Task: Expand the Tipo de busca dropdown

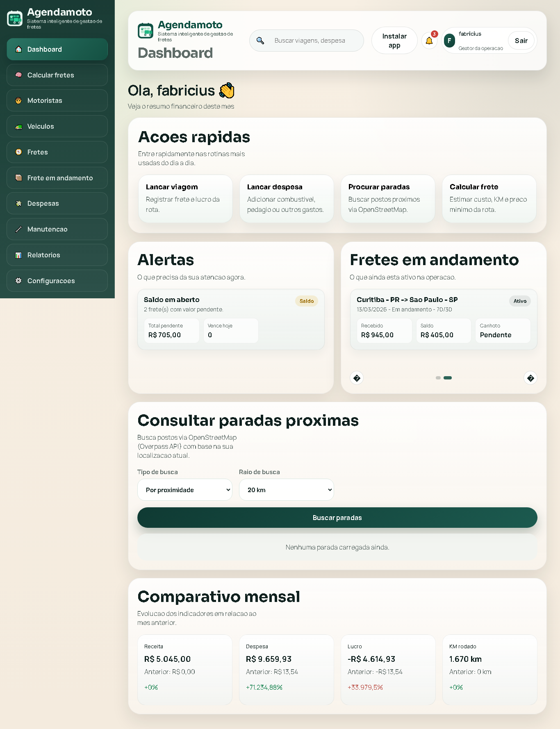Action: pyautogui.click(x=185, y=490)
